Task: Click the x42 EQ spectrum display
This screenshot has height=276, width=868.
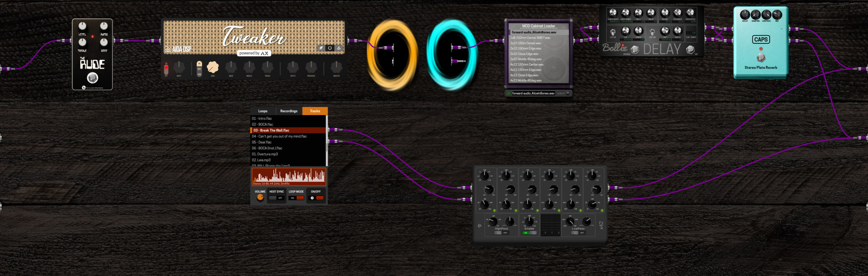Action: coord(550,225)
